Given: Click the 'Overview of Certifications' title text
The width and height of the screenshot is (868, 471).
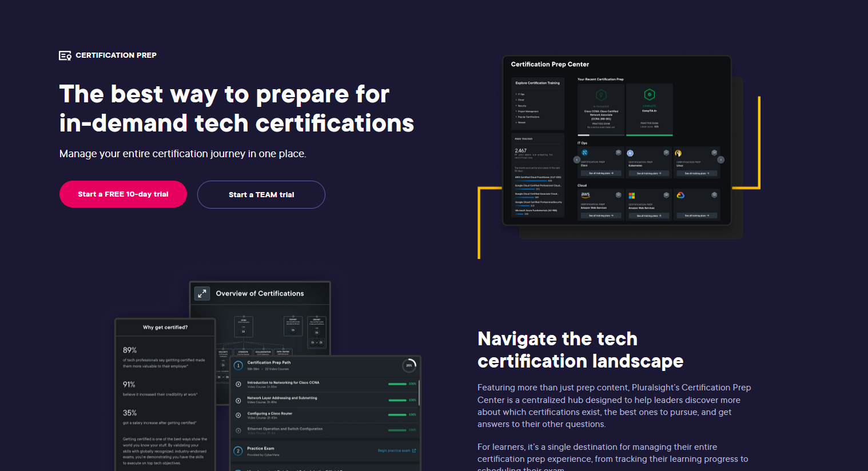Looking at the screenshot, I should [x=260, y=294].
